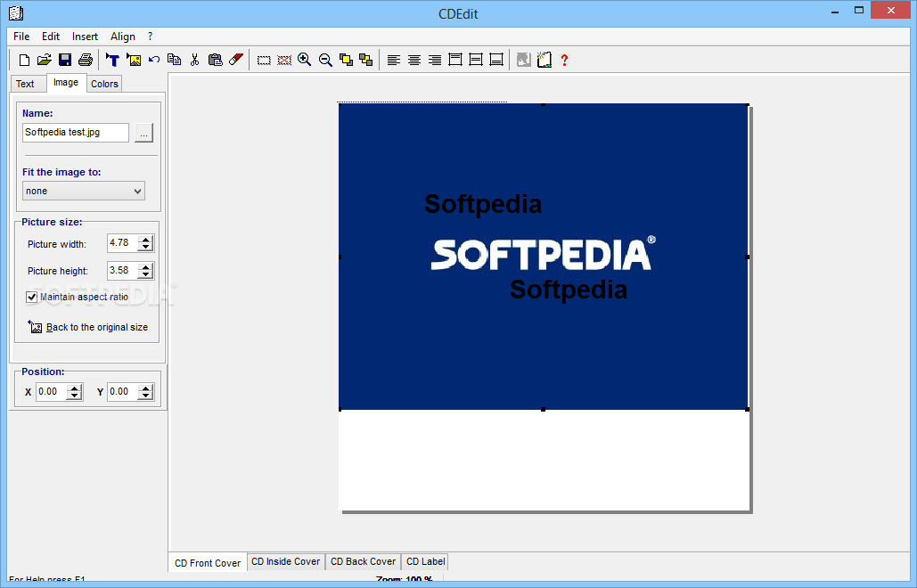The height and width of the screenshot is (588, 917).
Task: Click the Picture width value field
Action: (x=123, y=242)
